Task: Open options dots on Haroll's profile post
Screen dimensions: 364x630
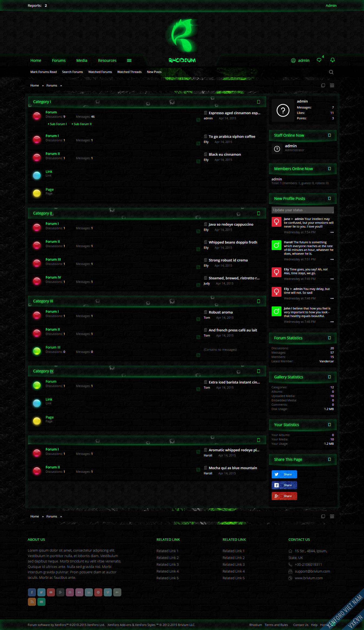Action: pyautogui.click(x=332, y=260)
